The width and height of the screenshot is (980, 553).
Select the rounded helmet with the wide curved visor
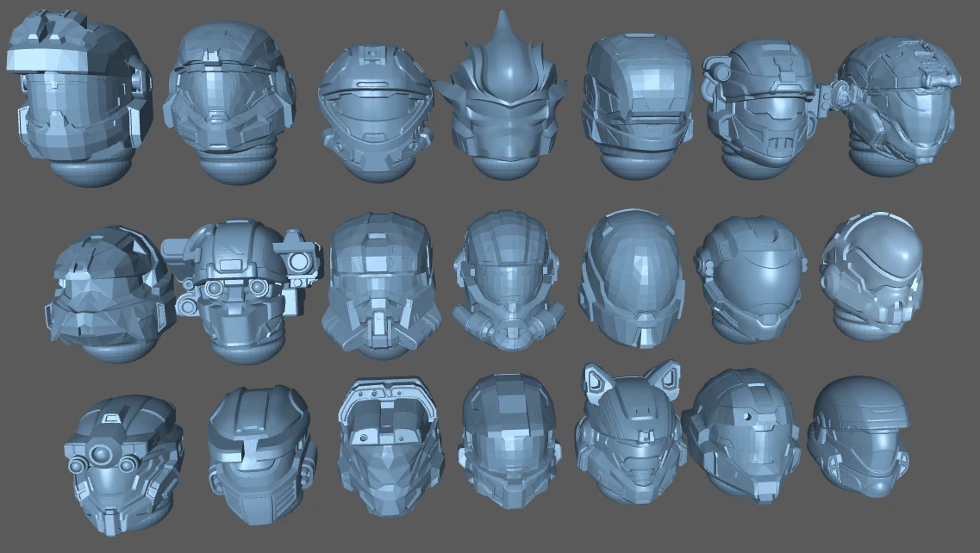pos(373,108)
